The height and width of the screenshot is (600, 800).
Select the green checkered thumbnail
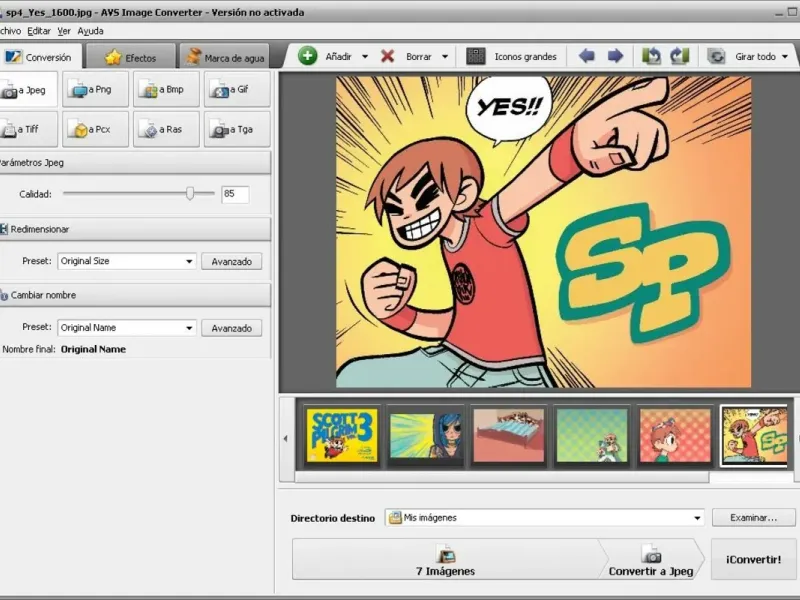pyautogui.click(x=592, y=435)
